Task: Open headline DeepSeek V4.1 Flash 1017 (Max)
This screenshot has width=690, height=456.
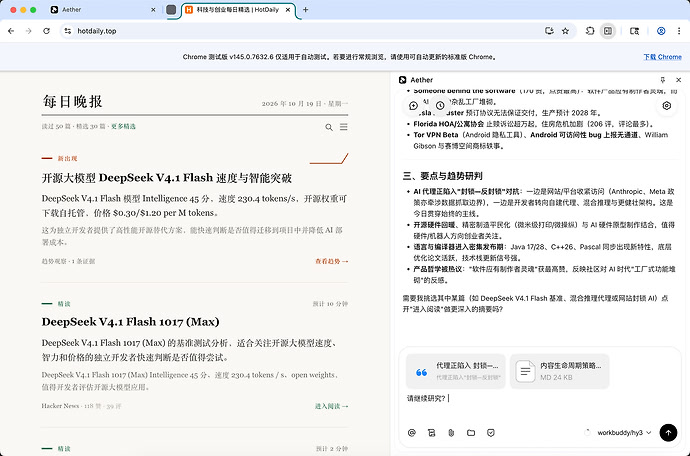Action: (130, 322)
